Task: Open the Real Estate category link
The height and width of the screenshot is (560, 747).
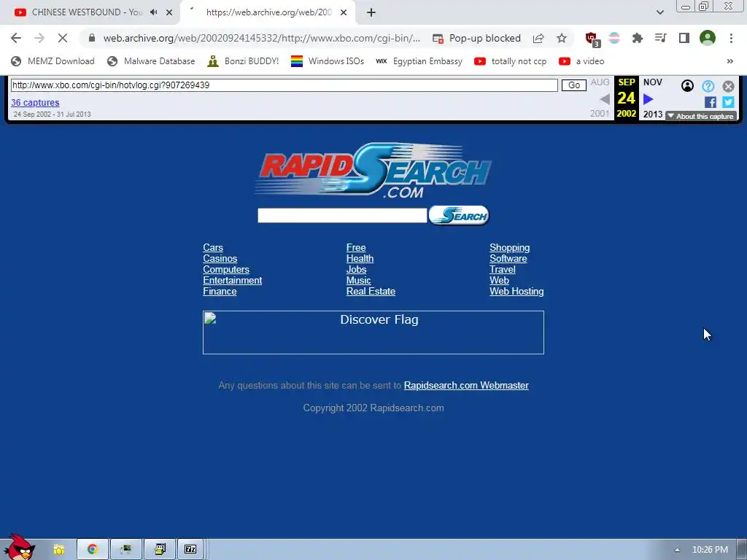Action: click(x=371, y=292)
